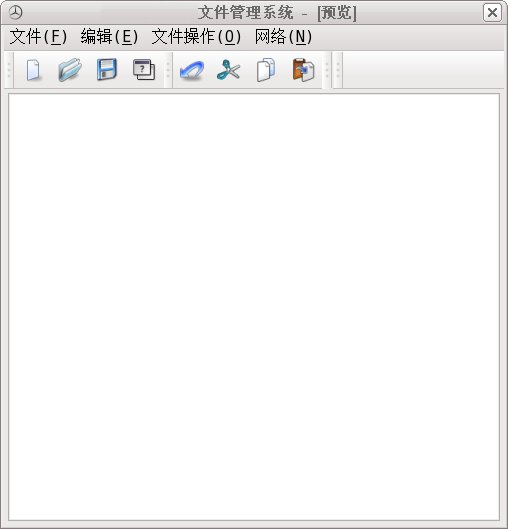Paste using the clipboard icon
This screenshot has width=508, height=529.
point(303,70)
